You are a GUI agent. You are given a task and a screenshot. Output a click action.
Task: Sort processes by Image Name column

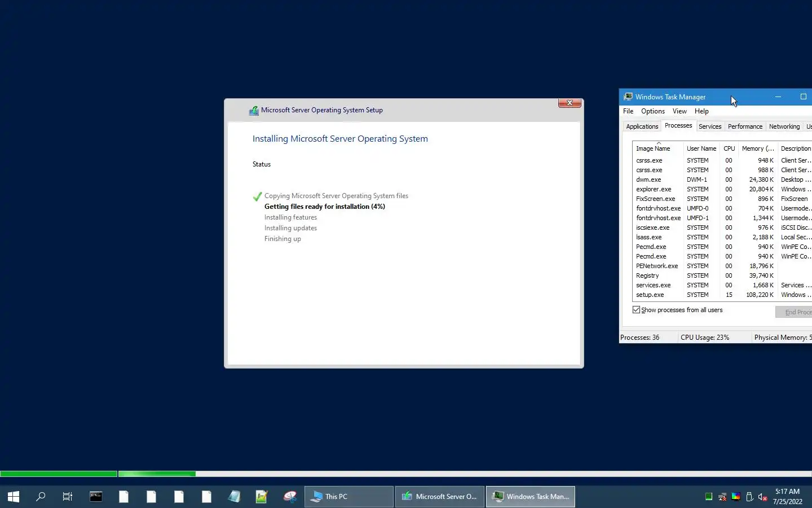(x=658, y=148)
